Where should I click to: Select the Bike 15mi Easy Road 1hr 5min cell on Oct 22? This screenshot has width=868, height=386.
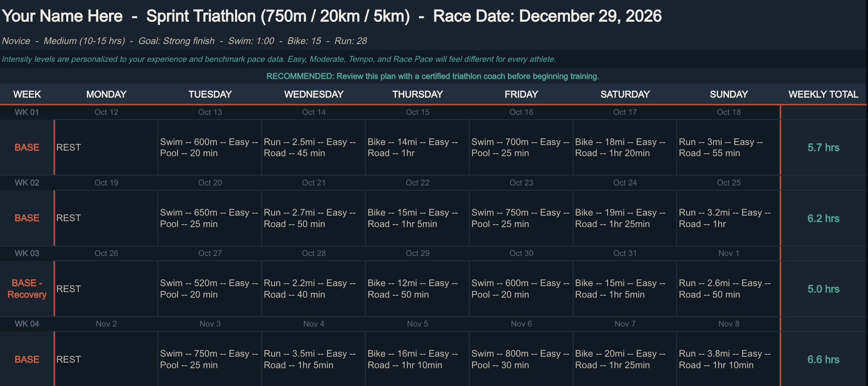pyautogui.click(x=417, y=218)
